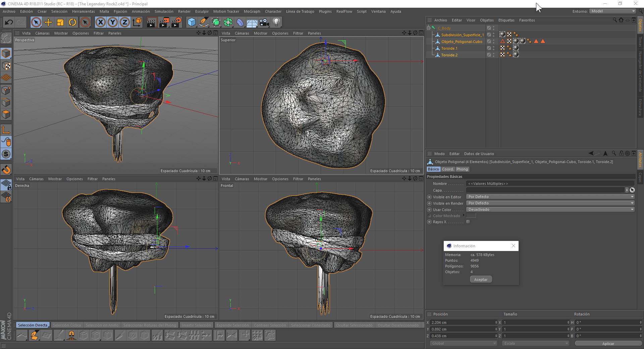The height and width of the screenshot is (349, 644).
Task: Open the Camera object tool
Action: coord(264,22)
